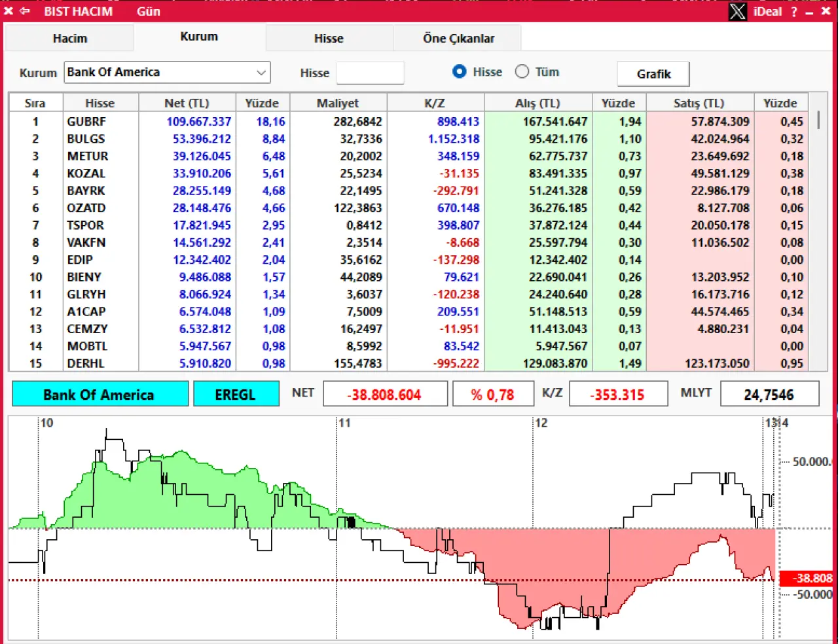
Task: Select the GLRYH stock row
Action: (409, 295)
